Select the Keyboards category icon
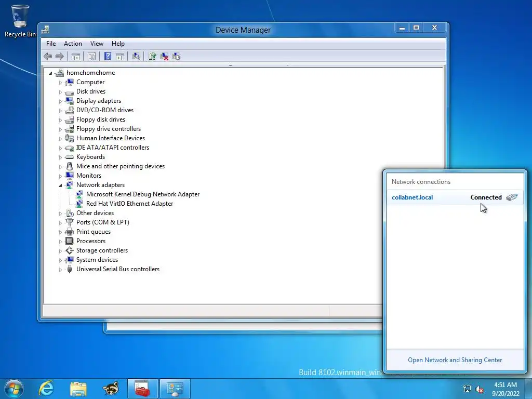532x399 pixels. coord(70,157)
